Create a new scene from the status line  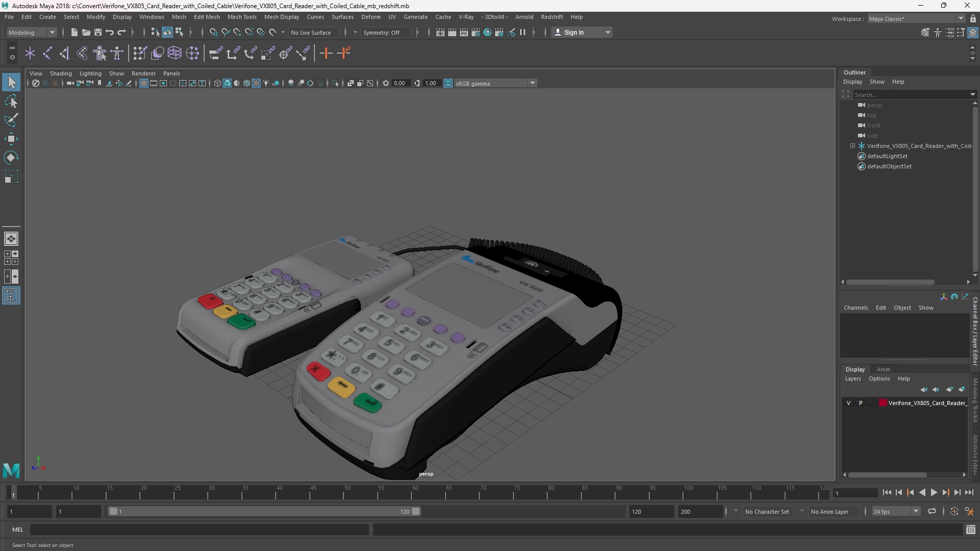coord(75,32)
